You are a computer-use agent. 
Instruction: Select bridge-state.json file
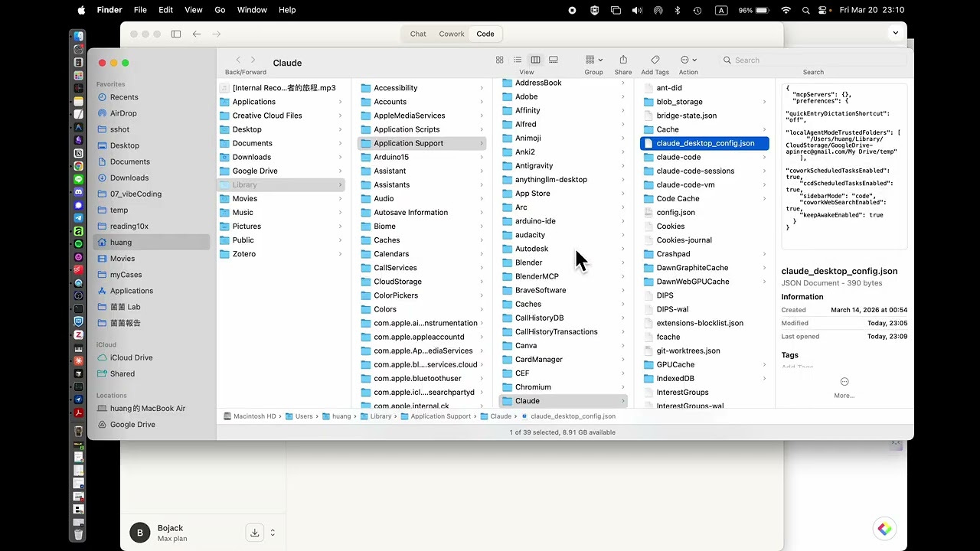click(x=686, y=116)
